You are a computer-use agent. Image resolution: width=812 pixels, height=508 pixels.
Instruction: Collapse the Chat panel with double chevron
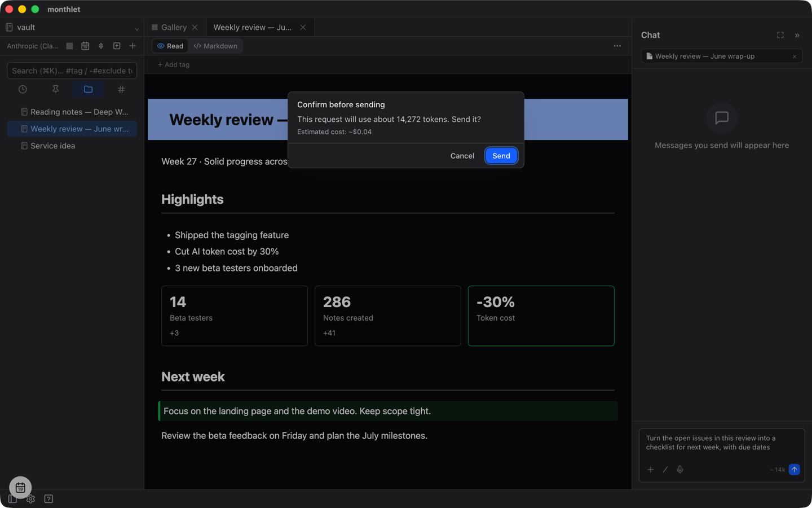click(797, 35)
